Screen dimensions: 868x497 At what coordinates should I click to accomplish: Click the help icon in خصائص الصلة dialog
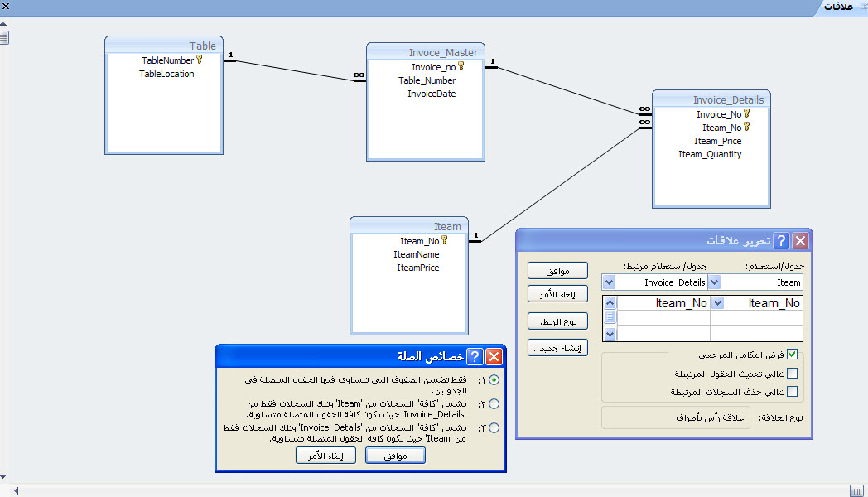(x=474, y=357)
